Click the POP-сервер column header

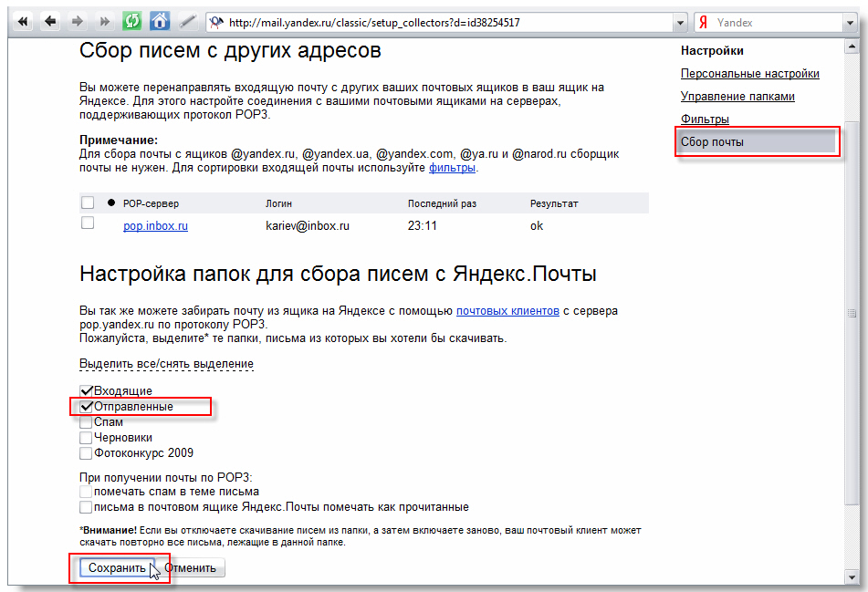(x=152, y=203)
